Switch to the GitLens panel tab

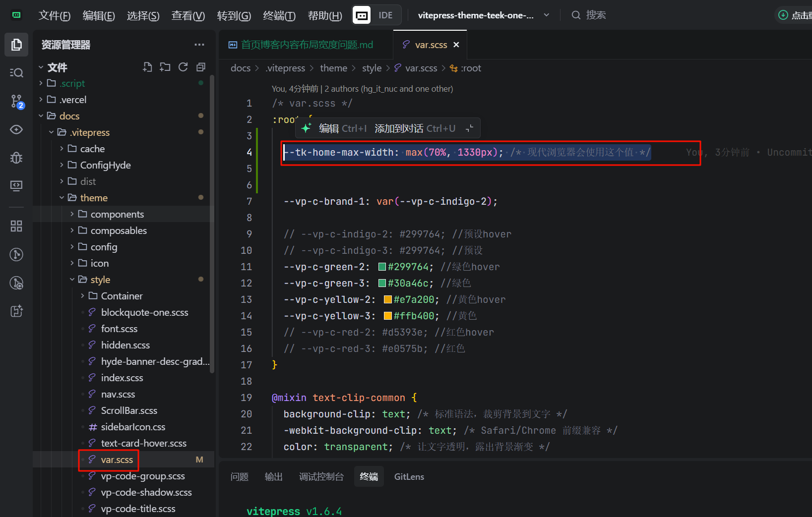(409, 476)
